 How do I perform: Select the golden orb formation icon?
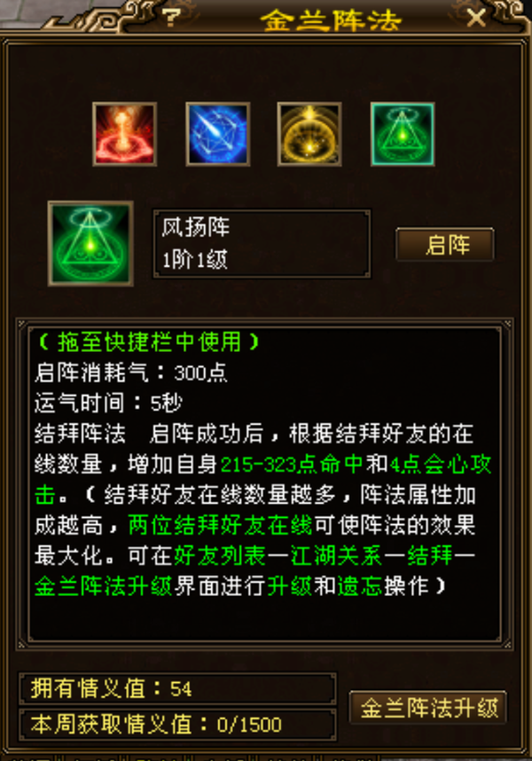(309, 135)
